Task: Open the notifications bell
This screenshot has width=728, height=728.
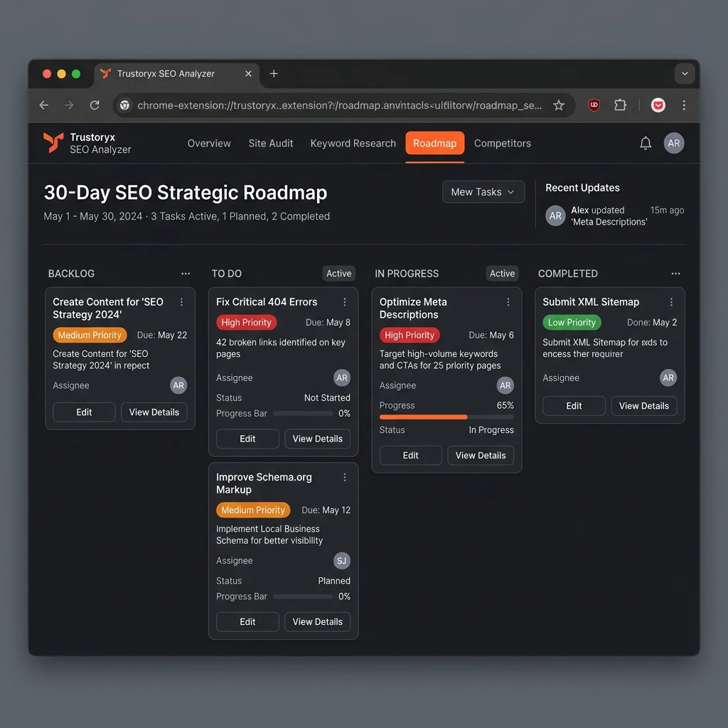Action: click(646, 143)
